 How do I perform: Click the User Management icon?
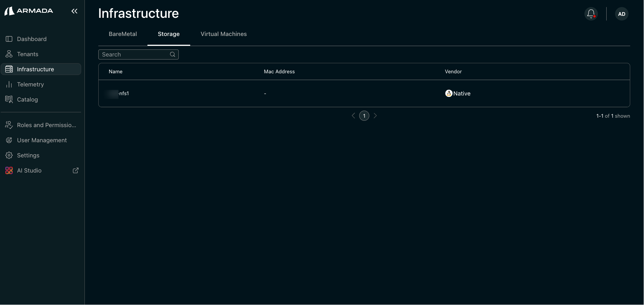(x=9, y=140)
